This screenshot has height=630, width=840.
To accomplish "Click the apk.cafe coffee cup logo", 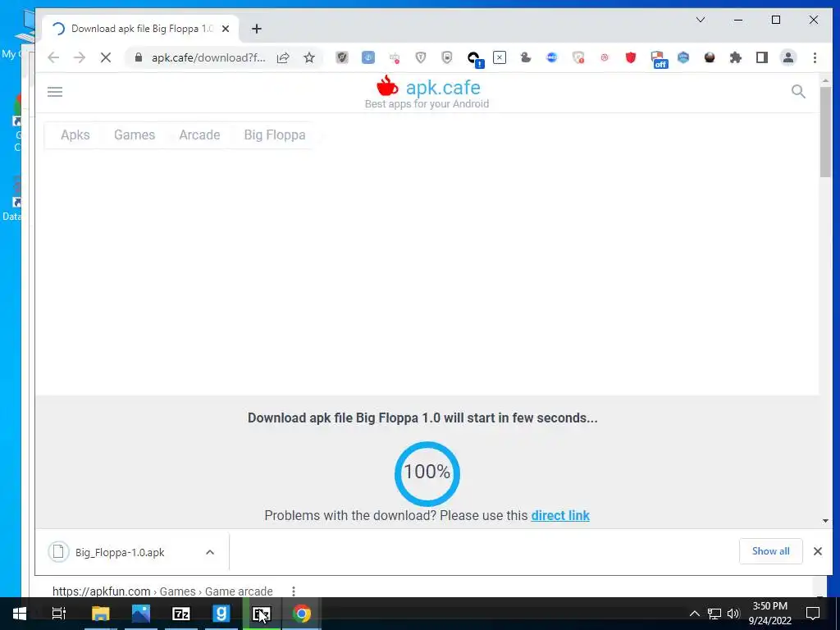I will coord(387,85).
